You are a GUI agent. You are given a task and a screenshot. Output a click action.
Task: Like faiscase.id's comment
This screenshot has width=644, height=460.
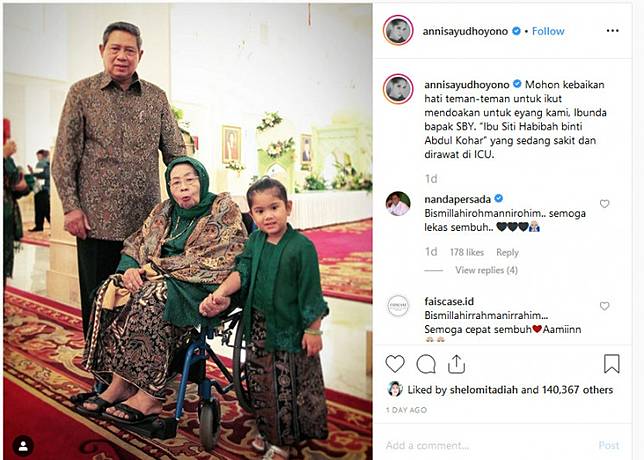[x=605, y=306]
